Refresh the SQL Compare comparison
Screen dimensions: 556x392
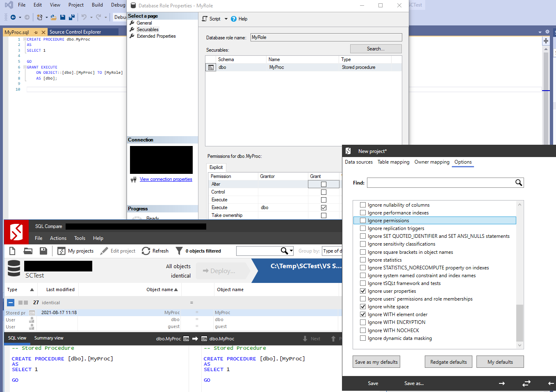(x=155, y=251)
